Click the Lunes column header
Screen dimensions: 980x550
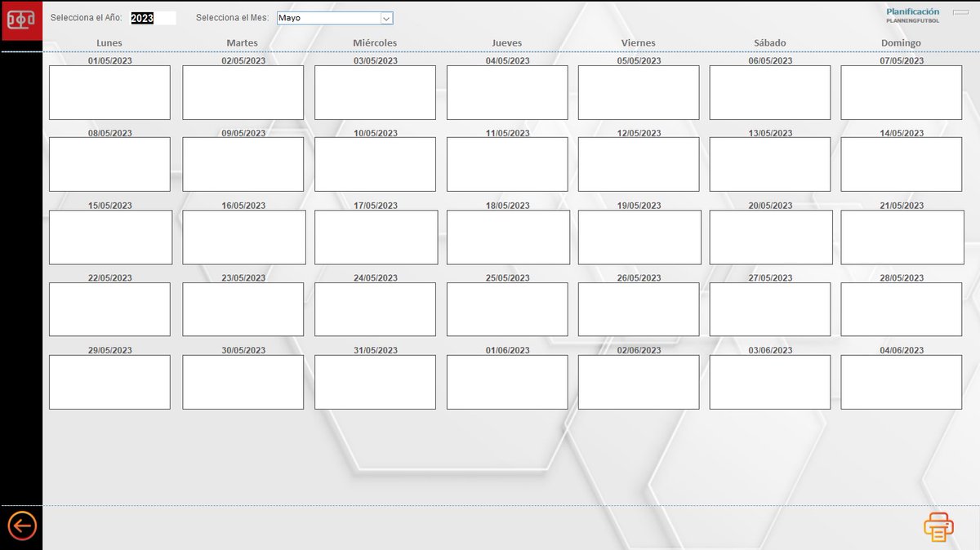109,42
